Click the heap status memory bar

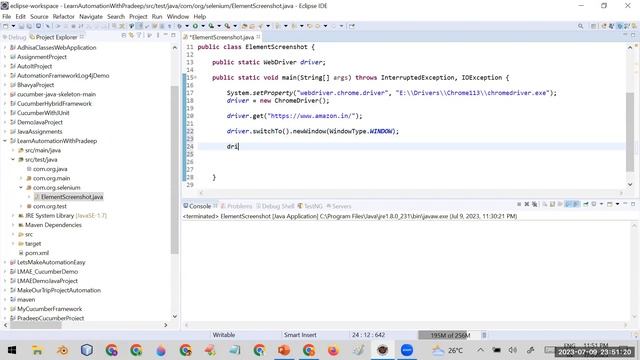[x=449, y=335]
